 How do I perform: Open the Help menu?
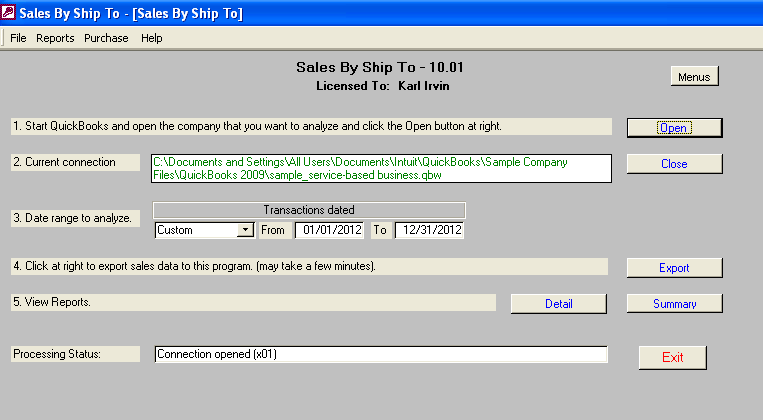click(151, 38)
